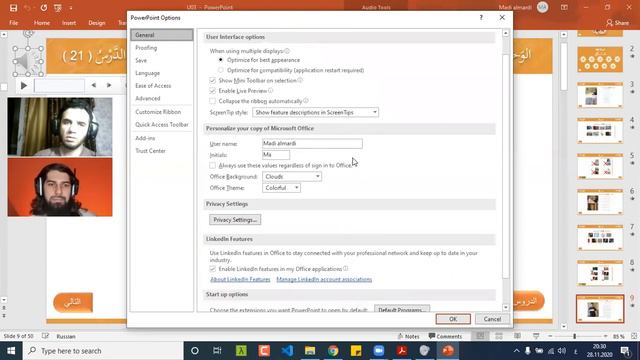Click the Default Programs button
This screenshot has height=360, width=640.
[402, 309]
